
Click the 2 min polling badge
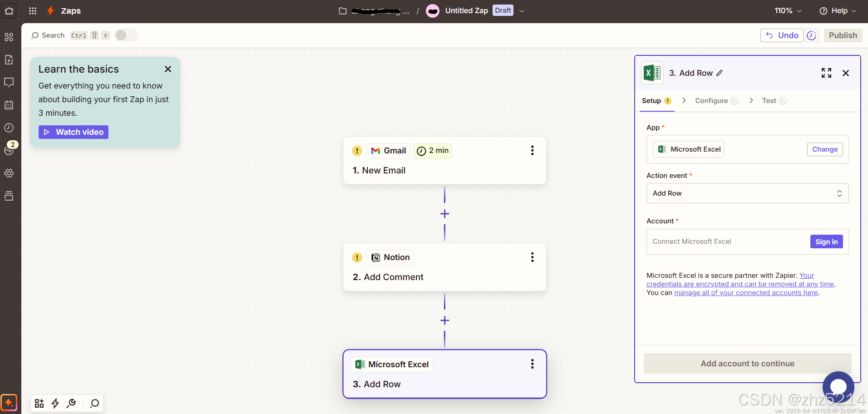[432, 151]
